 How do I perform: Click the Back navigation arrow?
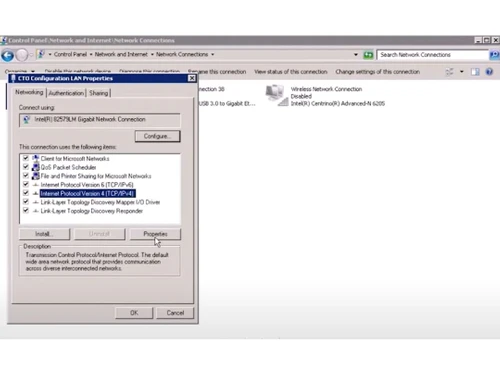coord(7,55)
